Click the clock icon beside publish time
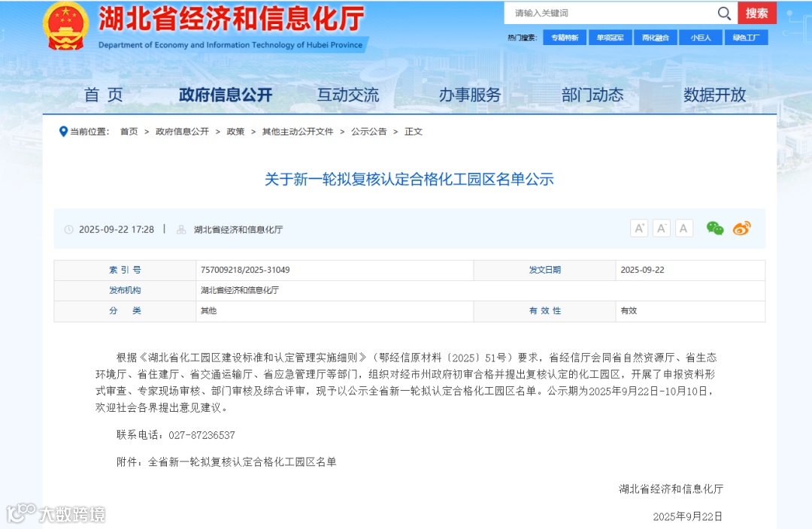812x529 pixels. tap(69, 229)
